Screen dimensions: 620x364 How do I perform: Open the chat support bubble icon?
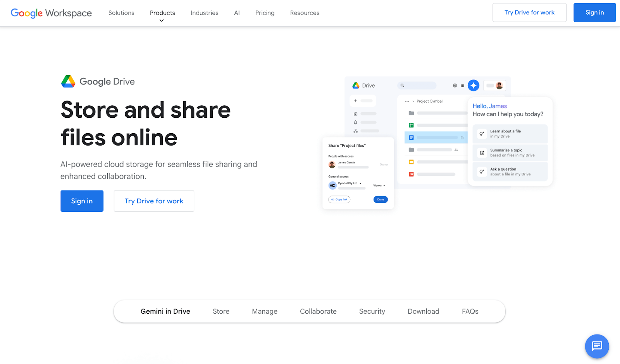pyautogui.click(x=597, y=346)
